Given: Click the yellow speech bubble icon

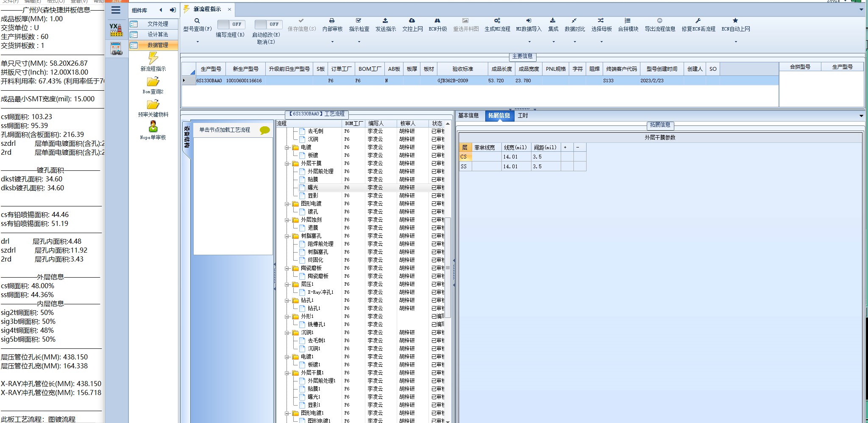Looking at the screenshot, I should pyautogui.click(x=264, y=130).
